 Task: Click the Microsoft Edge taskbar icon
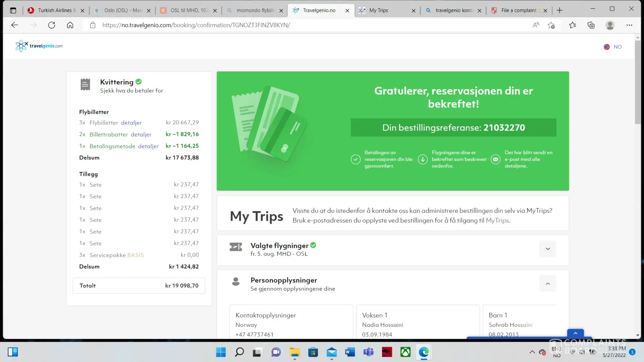tap(424, 352)
